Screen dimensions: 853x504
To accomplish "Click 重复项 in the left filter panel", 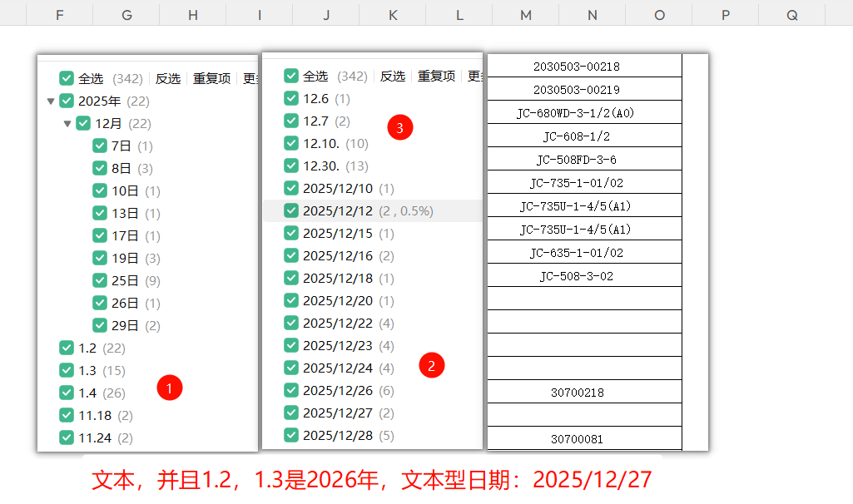I will point(211,79).
